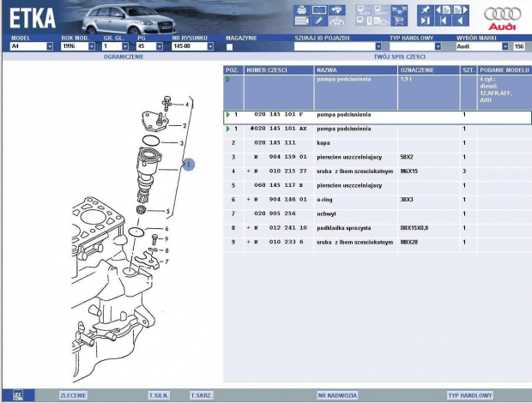Click the skip-to-end arrow icon
Image resolution: width=532 pixels, height=403 pixels.
tap(426, 21)
